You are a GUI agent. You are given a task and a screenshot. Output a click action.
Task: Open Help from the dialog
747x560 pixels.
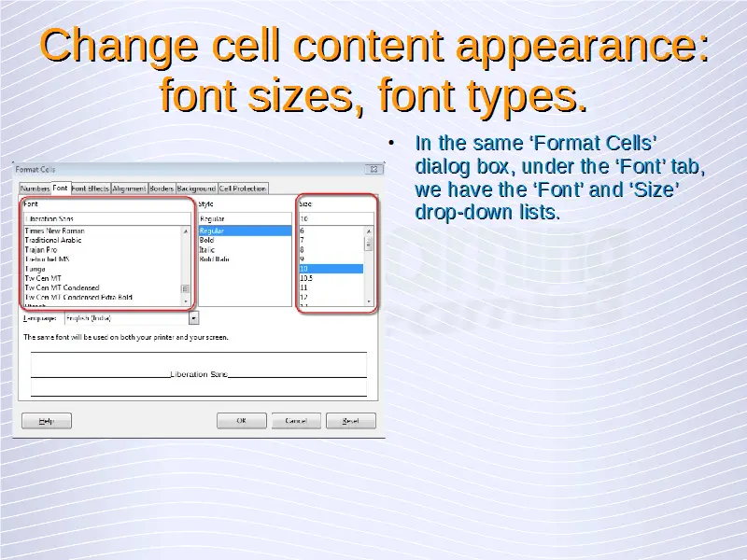(x=46, y=421)
